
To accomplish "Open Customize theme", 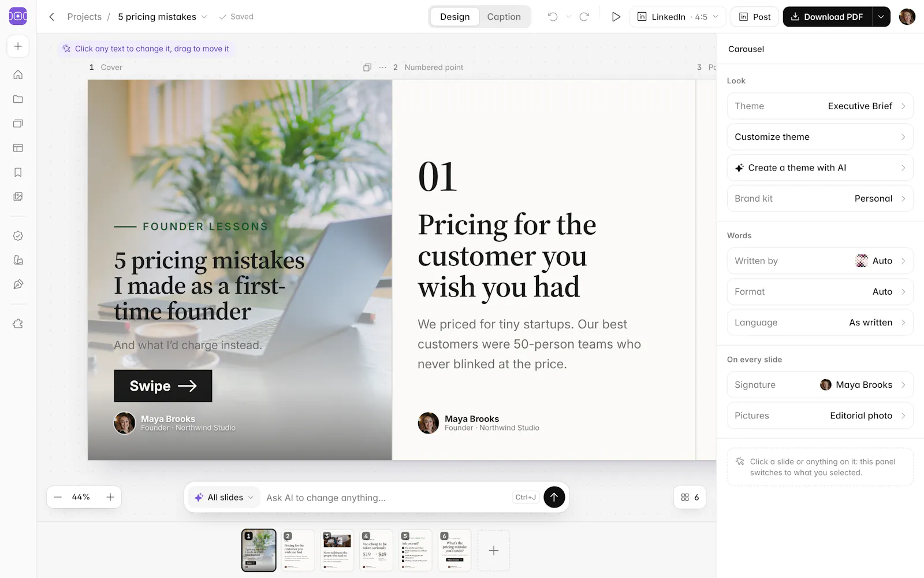I will click(x=820, y=137).
